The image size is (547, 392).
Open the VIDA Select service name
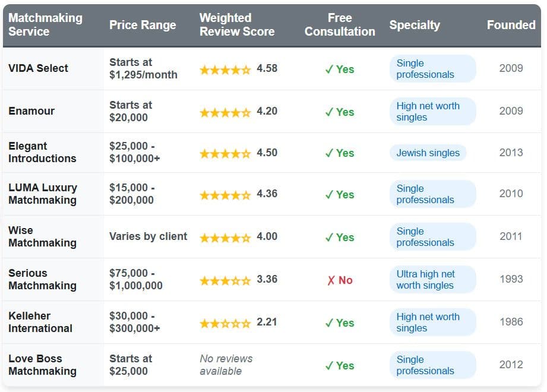click(38, 68)
